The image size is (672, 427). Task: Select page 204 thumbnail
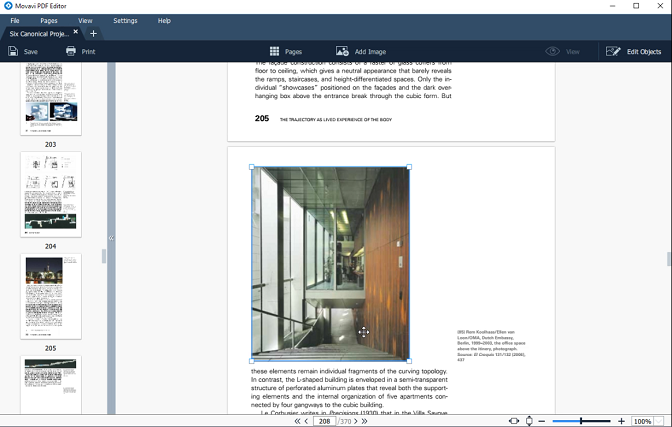(x=51, y=194)
